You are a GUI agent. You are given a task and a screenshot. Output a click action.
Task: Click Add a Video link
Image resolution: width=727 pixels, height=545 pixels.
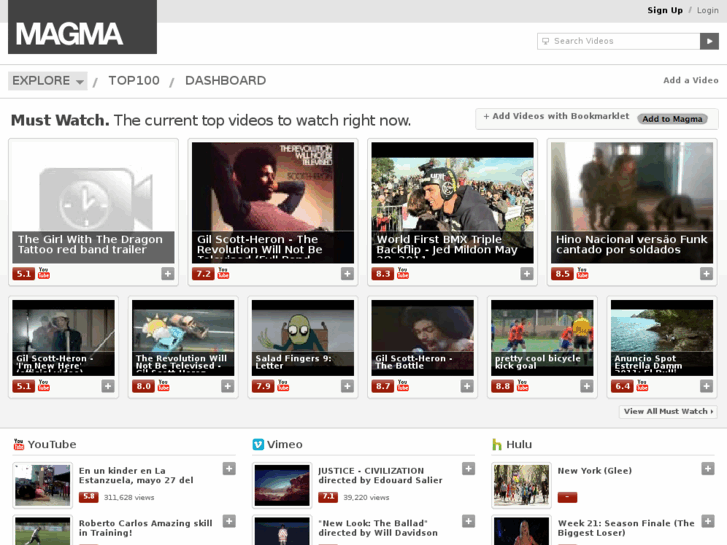691,80
